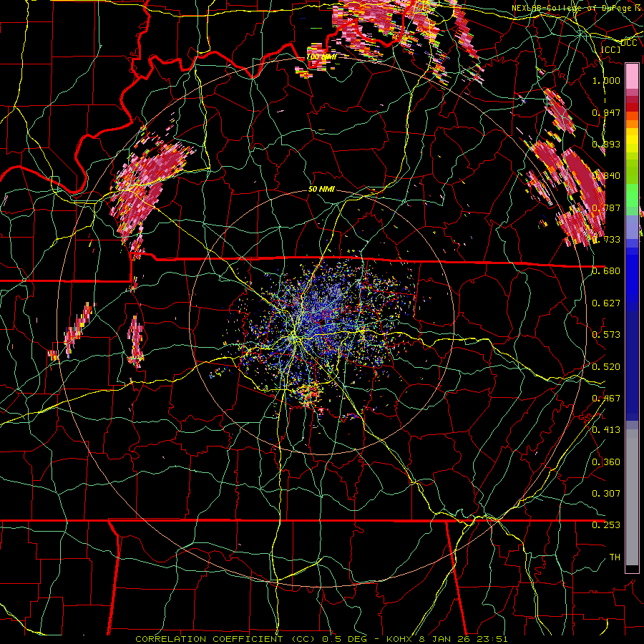Select the 0.253 color scale value
644x644 pixels.
606,525
